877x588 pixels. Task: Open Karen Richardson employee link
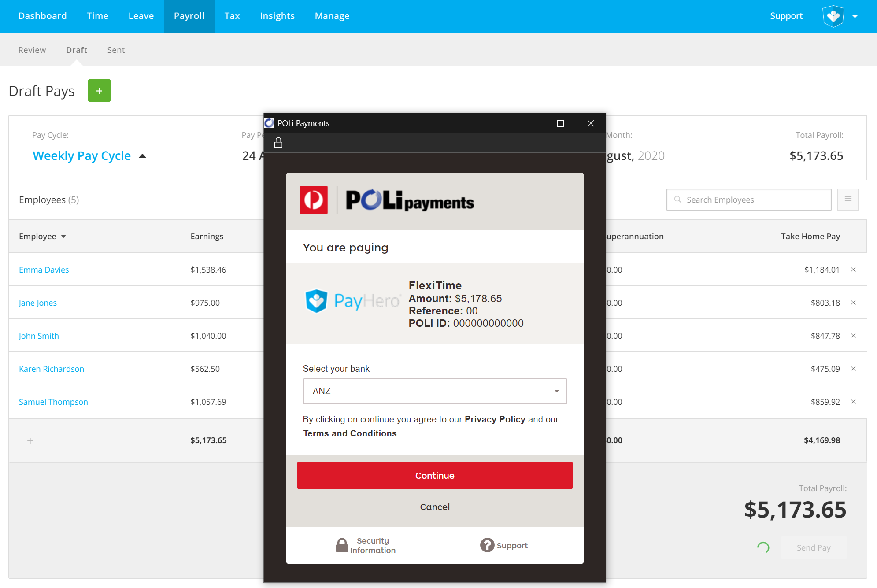pos(51,369)
